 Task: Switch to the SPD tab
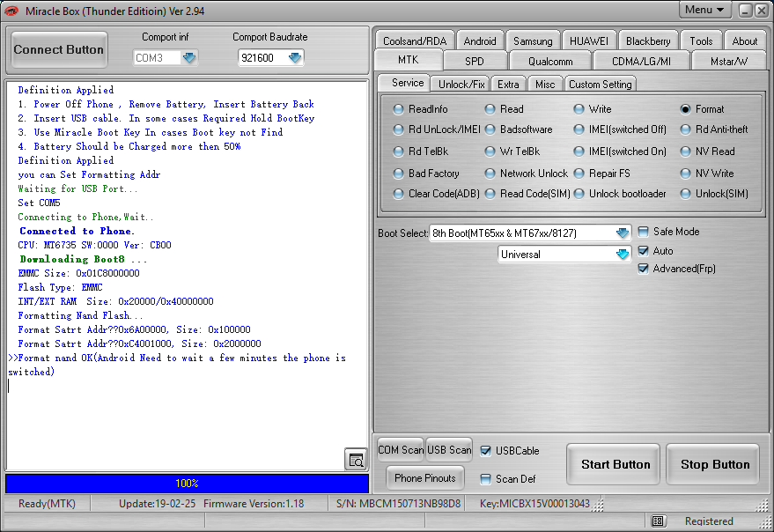(x=475, y=62)
